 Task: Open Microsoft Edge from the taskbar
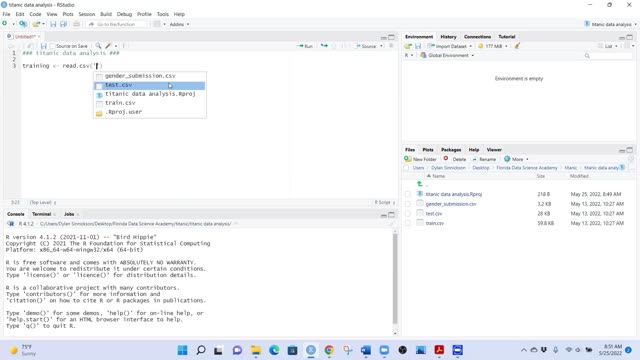(x=274, y=350)
